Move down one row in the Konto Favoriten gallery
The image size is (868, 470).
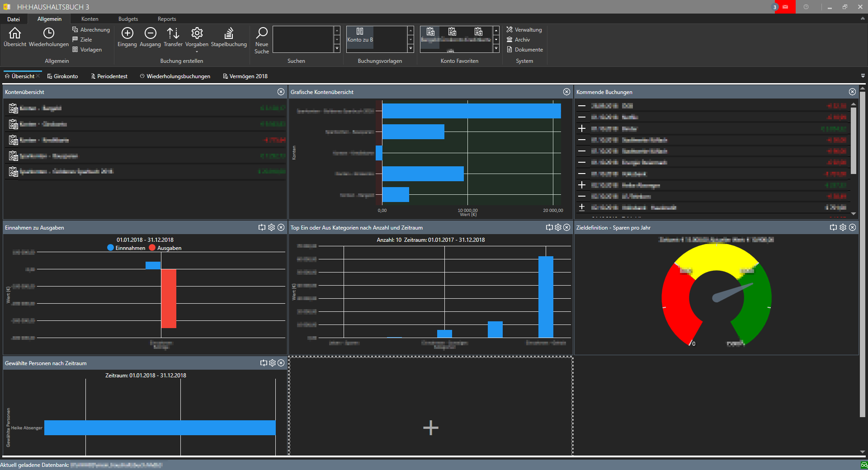click(496, 39)
